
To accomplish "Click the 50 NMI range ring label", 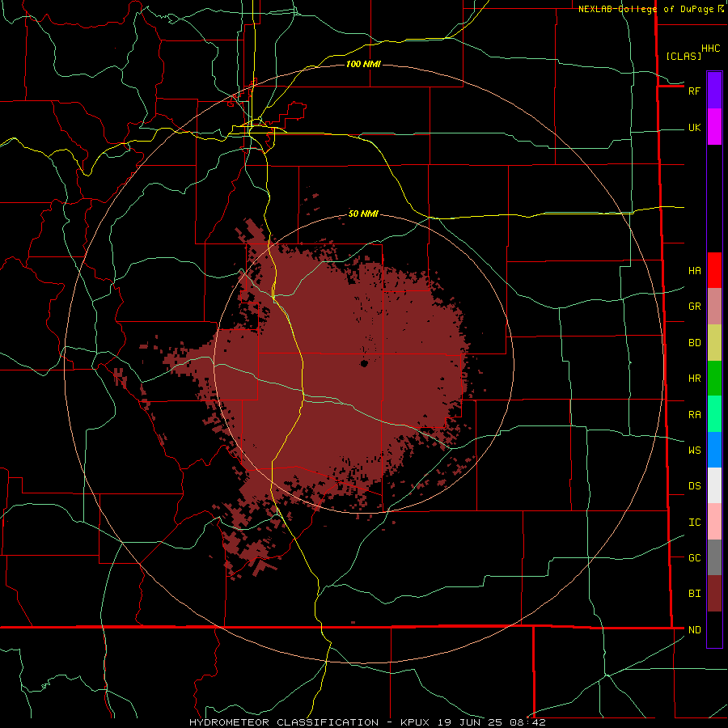I will pos(363,214).
